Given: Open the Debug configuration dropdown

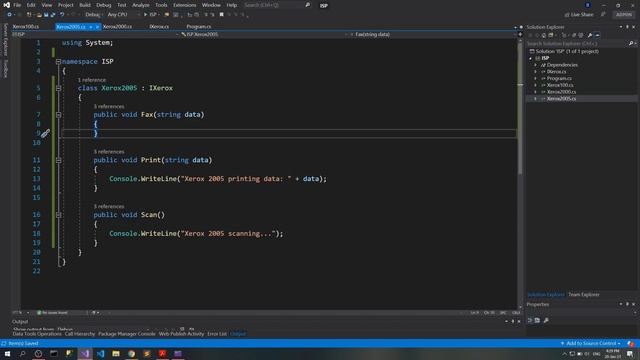Looking at the screenshot, I should 93,15.
